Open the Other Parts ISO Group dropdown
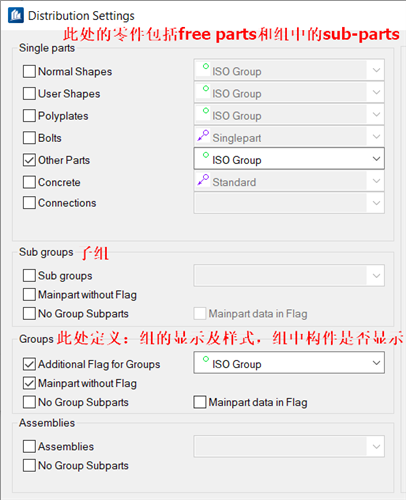 click(x=289, y=159)
